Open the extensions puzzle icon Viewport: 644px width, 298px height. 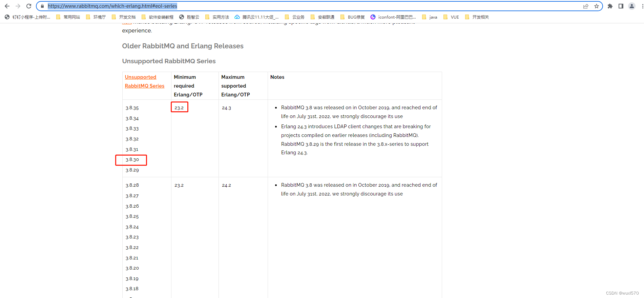pos(610,6)
